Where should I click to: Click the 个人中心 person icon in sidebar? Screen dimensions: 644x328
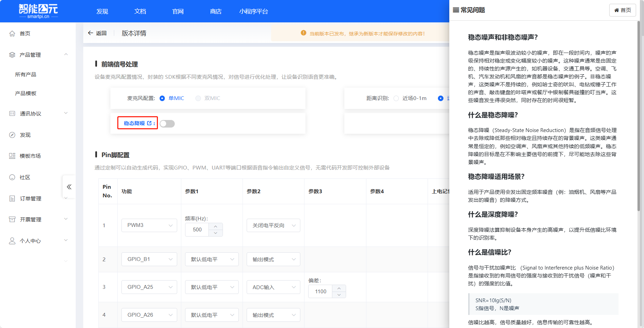[12, 240]
